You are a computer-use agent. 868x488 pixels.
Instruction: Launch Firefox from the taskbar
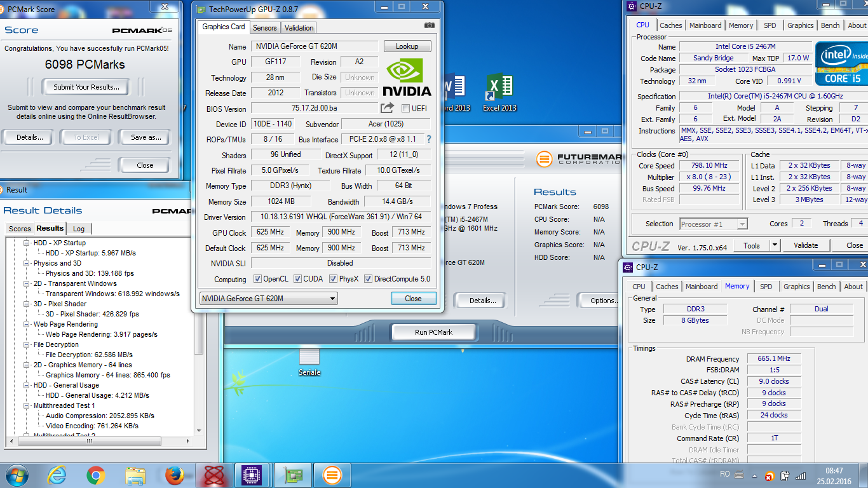point(174,475)
